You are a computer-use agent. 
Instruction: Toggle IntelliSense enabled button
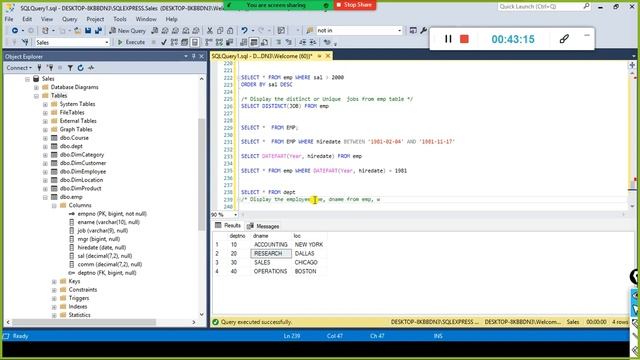click(195, 42)
